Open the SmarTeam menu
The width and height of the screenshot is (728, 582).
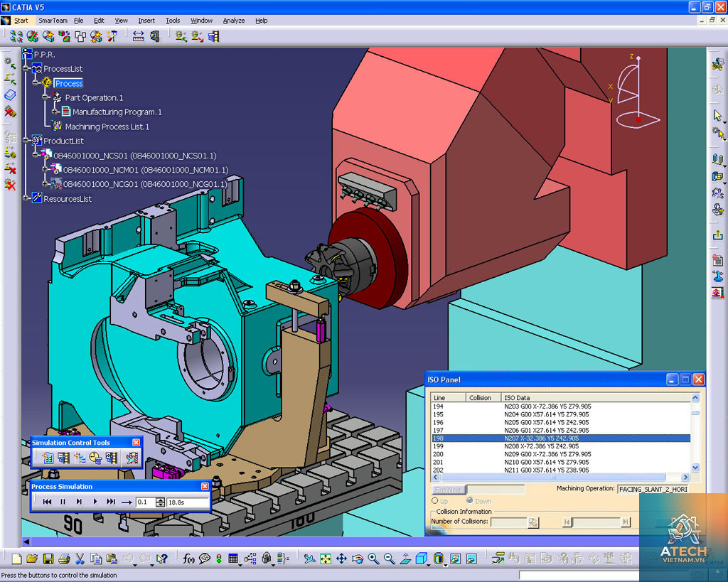pyautogui.click(x=53, y=21)
